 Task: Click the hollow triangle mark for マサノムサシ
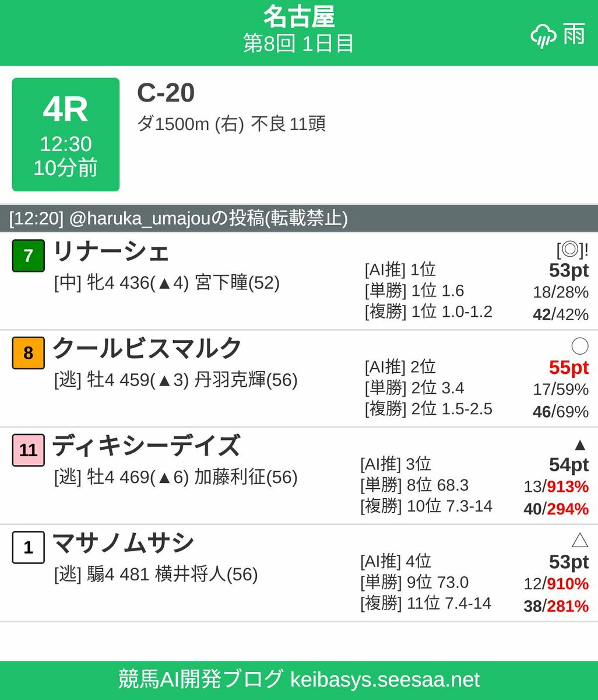(x=579, y=541)
